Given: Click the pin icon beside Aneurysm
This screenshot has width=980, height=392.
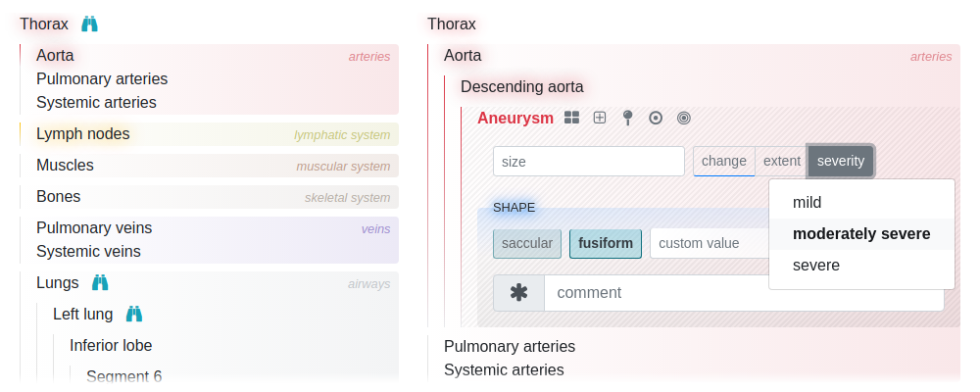Looking at the screenshot, I should 628,118.
